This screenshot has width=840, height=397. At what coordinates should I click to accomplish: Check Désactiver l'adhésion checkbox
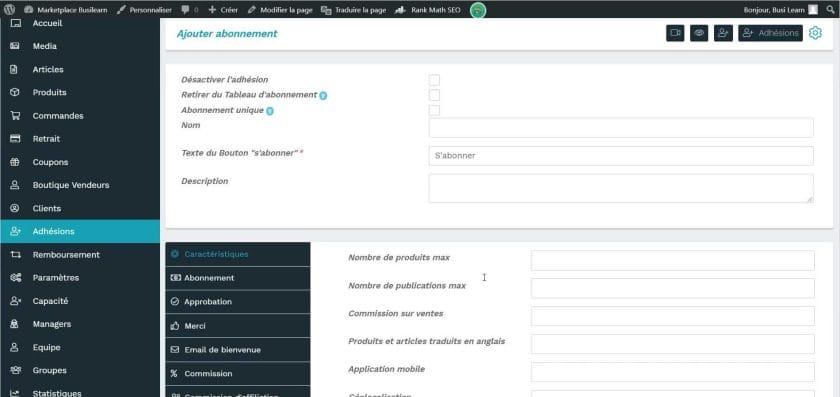[x=434, y=80]
